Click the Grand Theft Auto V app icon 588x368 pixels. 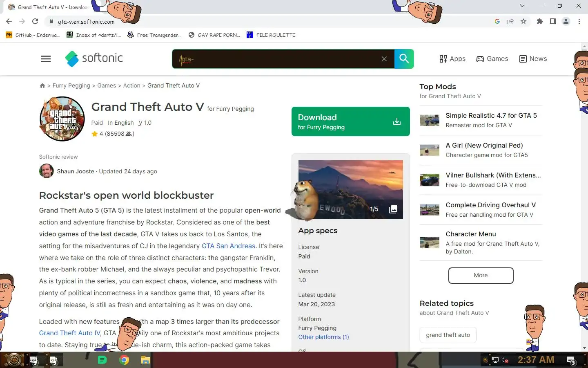(62, 119)
